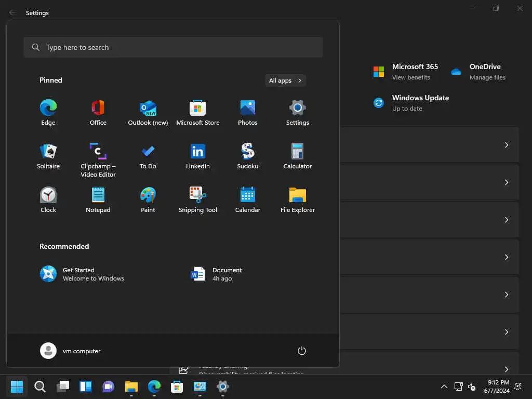Start the Solitaire game
The width and height of the screenshot is (532, 399).
pos(48,156)
